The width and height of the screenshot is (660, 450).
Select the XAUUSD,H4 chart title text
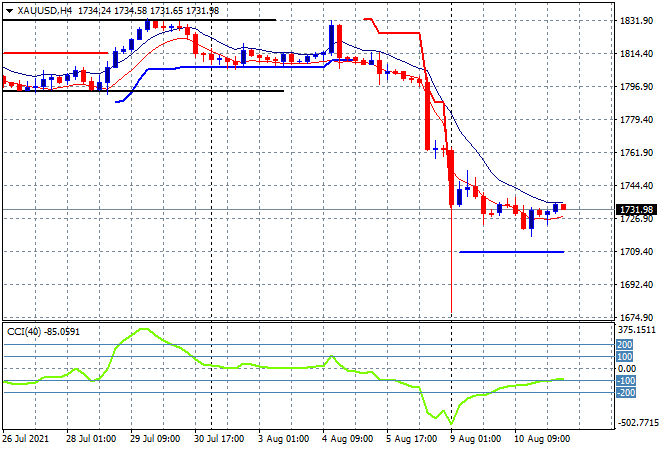pyautogui.click(x=44, y=11)
